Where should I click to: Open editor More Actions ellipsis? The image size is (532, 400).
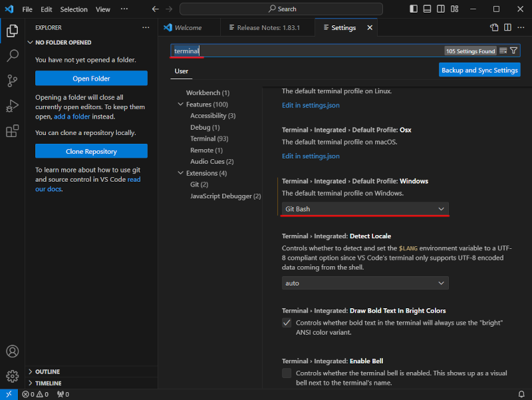click(521, 27)
